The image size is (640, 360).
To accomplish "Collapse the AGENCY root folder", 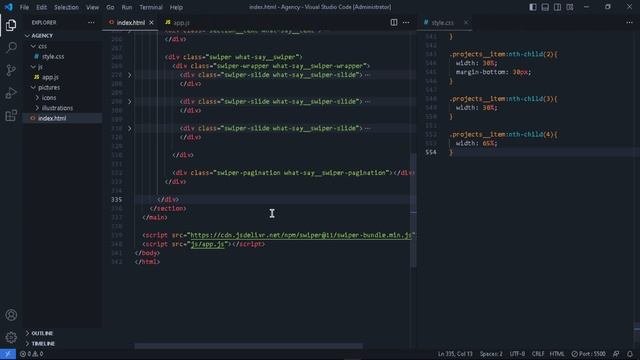I will coord(27,36).
